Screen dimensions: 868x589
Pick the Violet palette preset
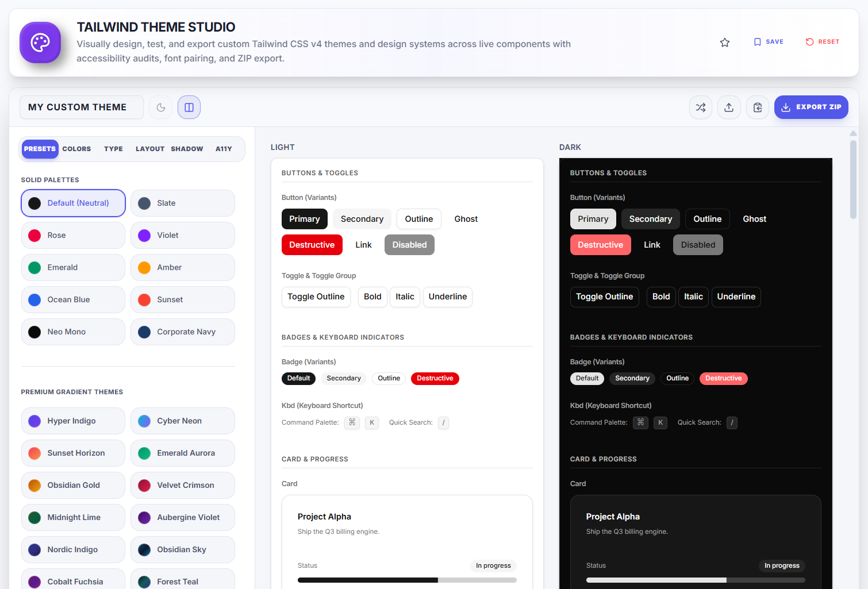pyautogui.click(x=183, y=236)
